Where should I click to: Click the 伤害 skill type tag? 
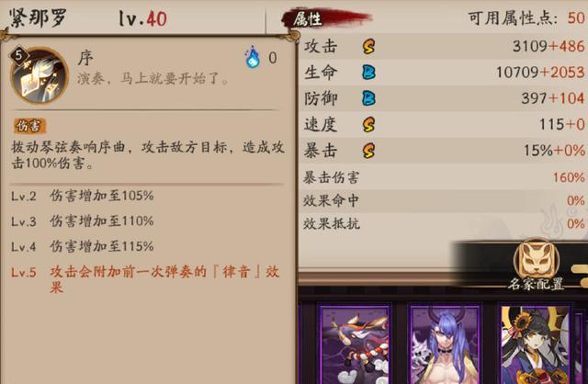point(29,126)
